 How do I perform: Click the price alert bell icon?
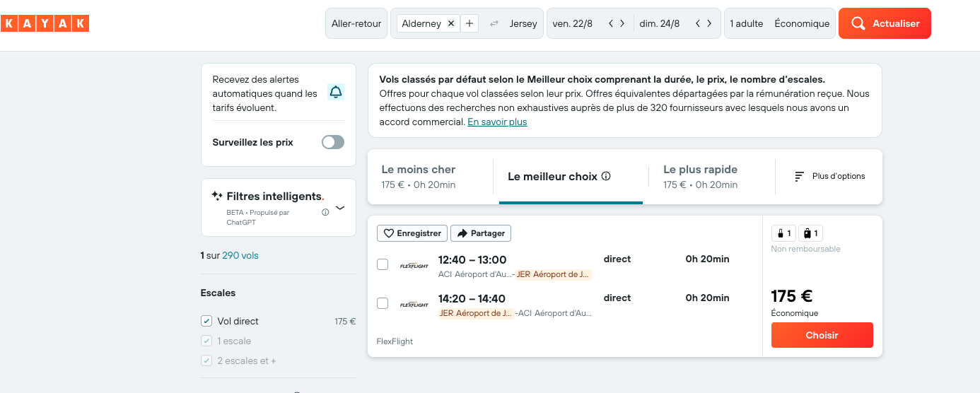coord(336,92)
